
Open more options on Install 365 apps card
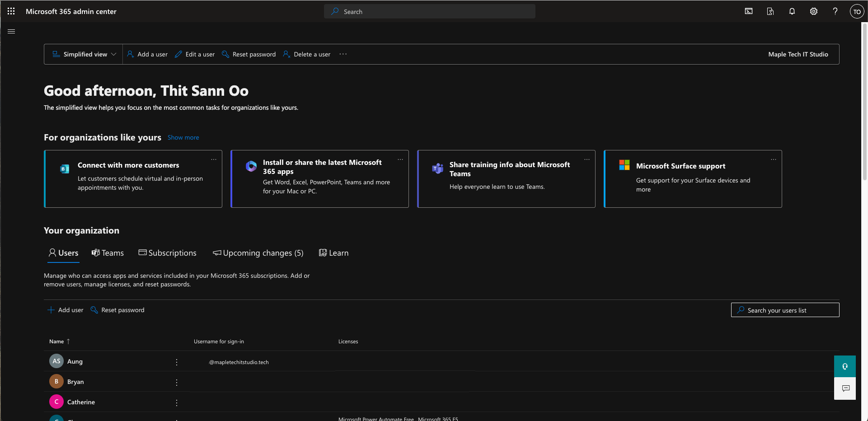click(400, 159)
